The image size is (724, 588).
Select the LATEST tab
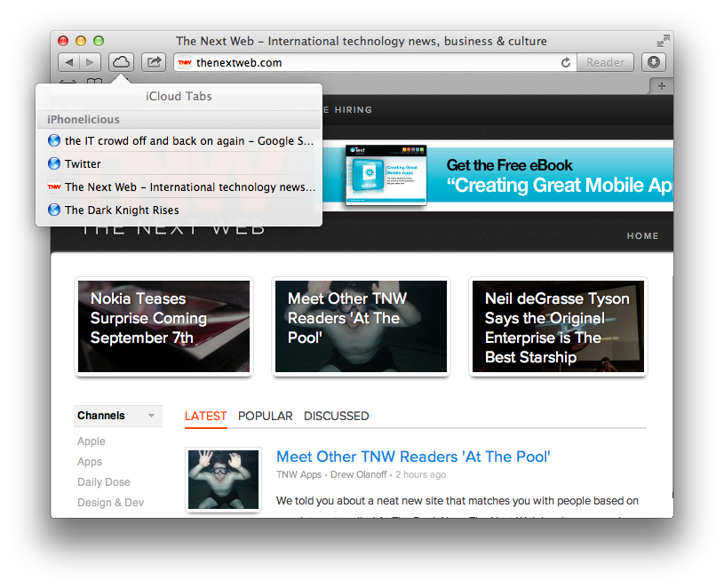tap(205, 417)
